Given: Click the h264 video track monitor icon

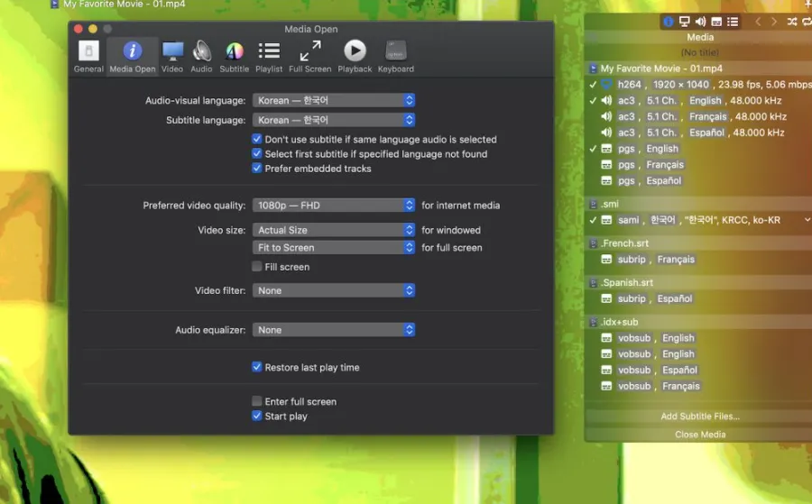Looking at the screenshot, I should pos(606,85).
